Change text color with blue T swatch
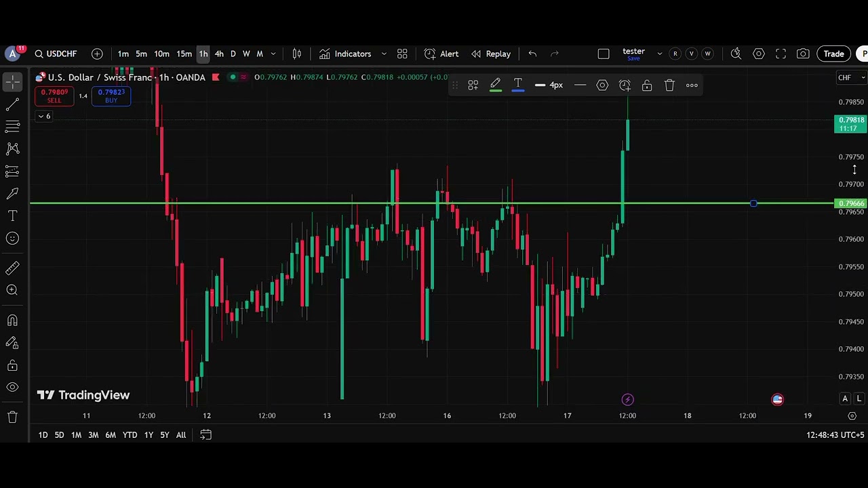The image size is (868, 488). click(x=518, y=85)
